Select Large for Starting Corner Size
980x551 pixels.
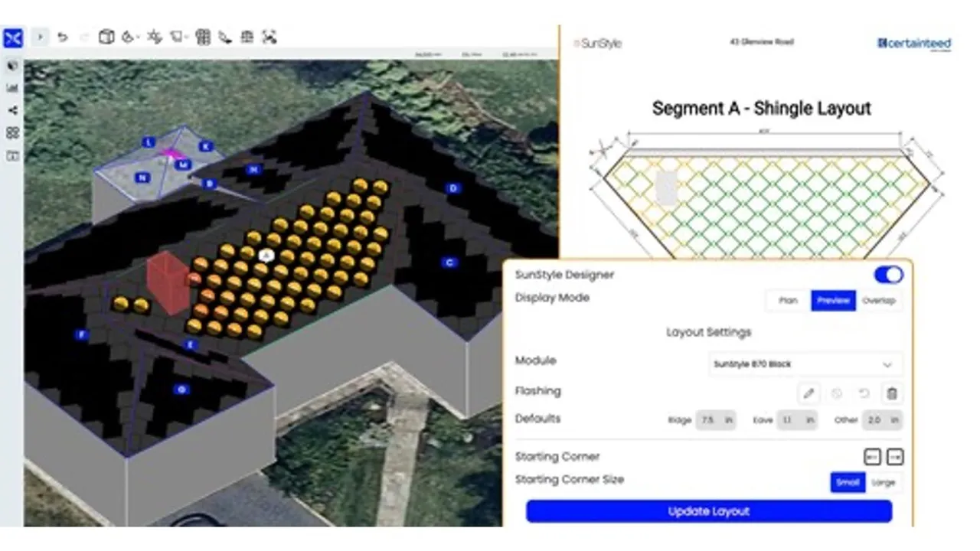point(884,483)
